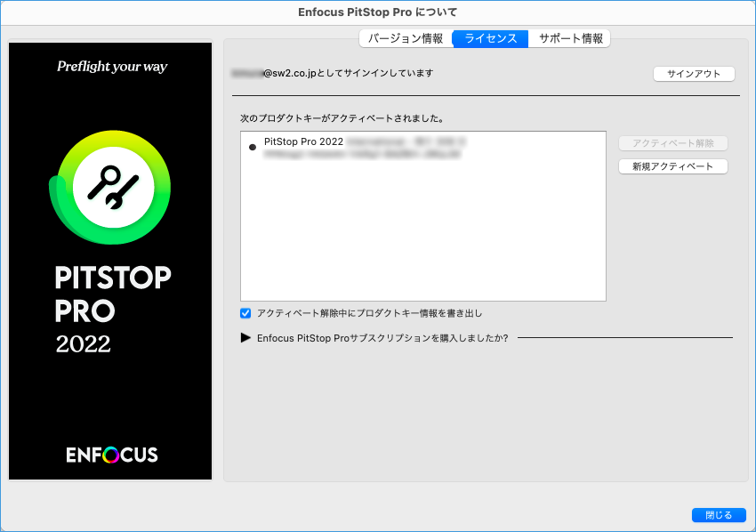
Task: Click the アクティベート解除中にプロダクトキー情報を書き出し label text
Action: point(369,313)
